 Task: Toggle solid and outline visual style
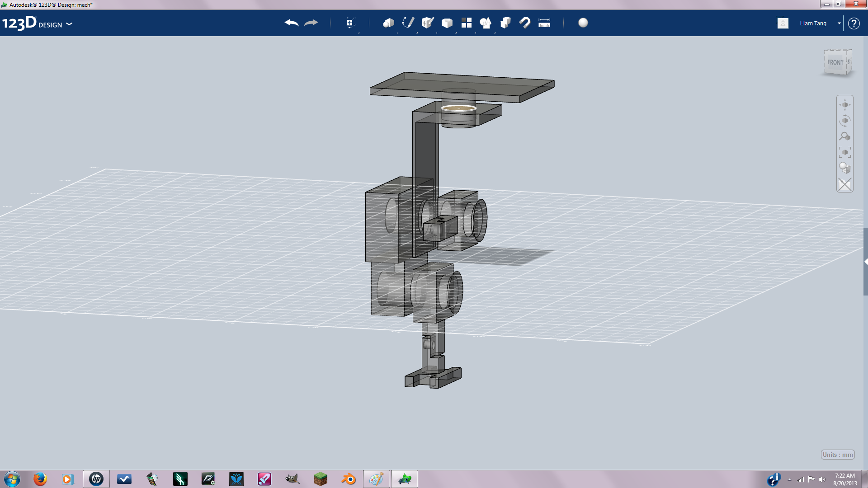(x=845, y=168)
